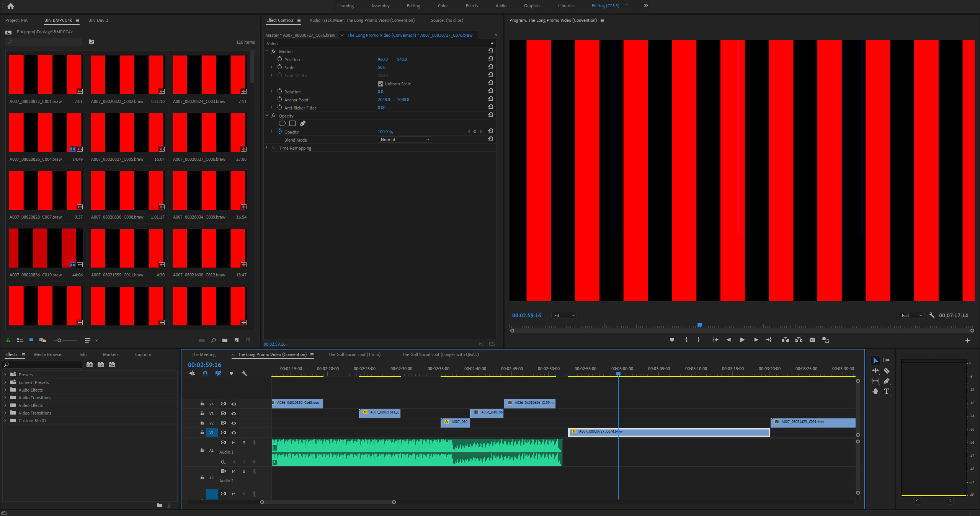The image size is (980, 516).
Task: Toggle V2 track output eye
Action: click(x=234, y=423)
